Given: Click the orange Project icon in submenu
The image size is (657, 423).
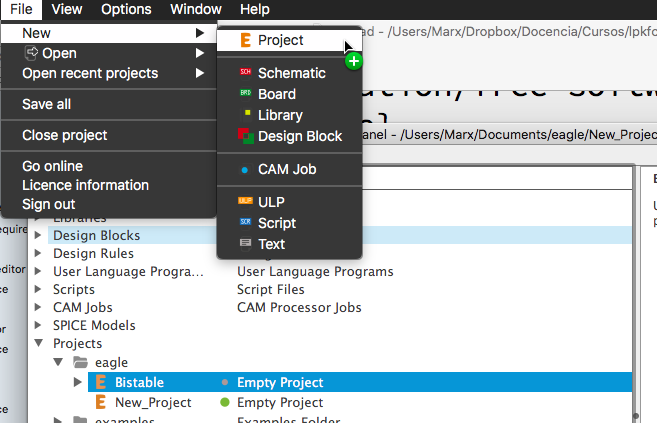Looking at the screenshot, I should [246, 41].
